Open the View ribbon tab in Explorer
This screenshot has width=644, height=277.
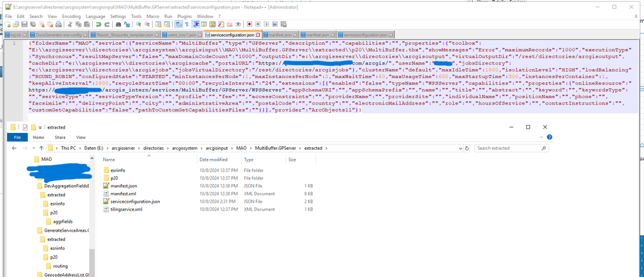81,137
